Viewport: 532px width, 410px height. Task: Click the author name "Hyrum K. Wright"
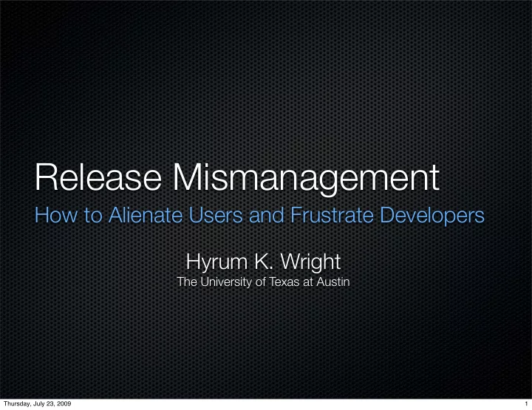point(263,262)
